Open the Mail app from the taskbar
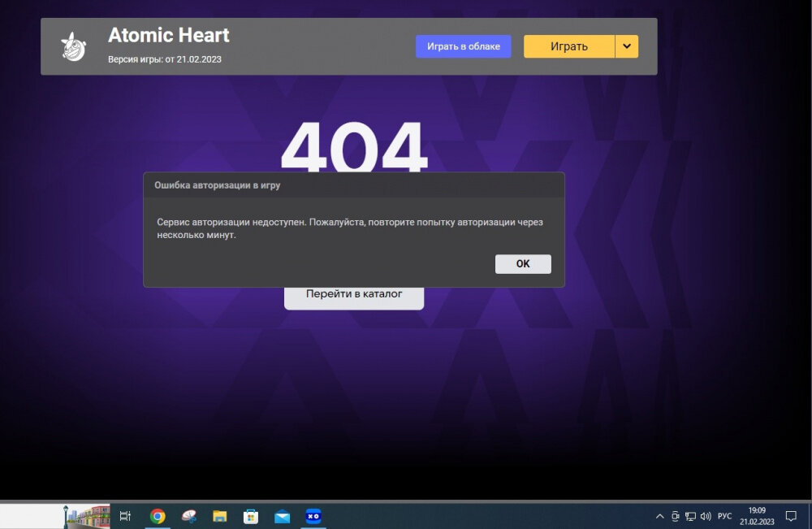Screen dimensions: 812x529 coord(282,516)
